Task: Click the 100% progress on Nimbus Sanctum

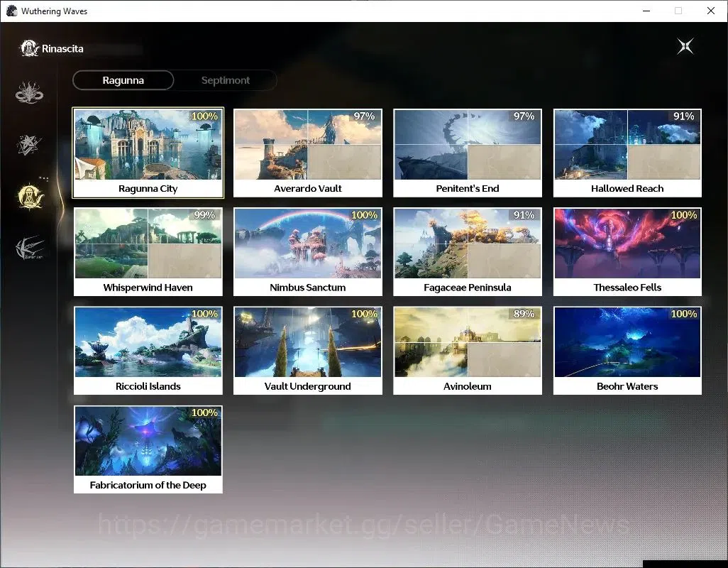Action: tap(365, 215)
